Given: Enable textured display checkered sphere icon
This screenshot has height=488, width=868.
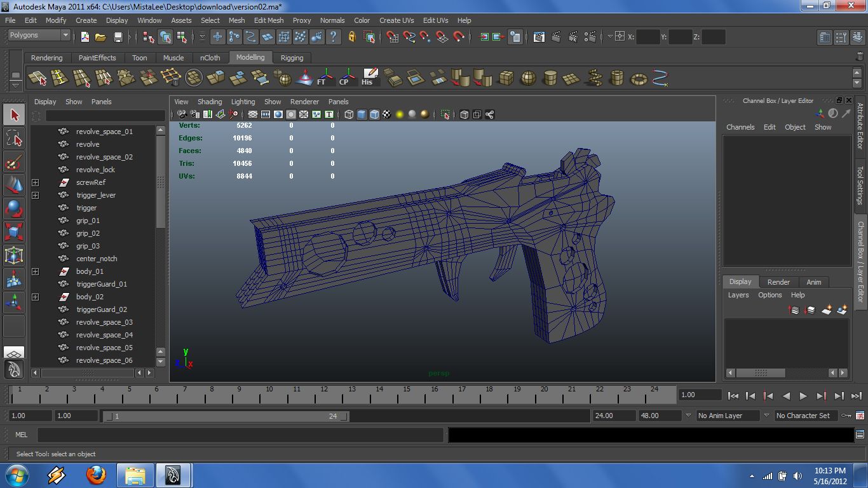Looking at the screenshot, I should 386,114.
